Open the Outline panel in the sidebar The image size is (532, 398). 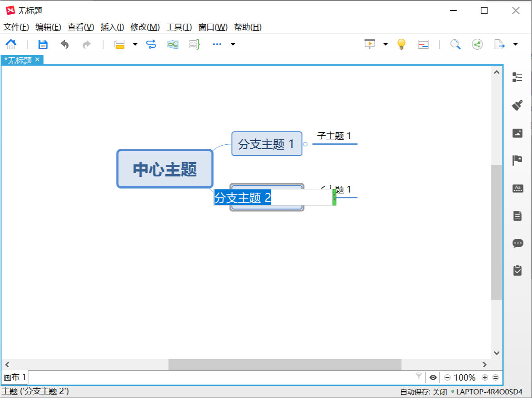point(517,77)
